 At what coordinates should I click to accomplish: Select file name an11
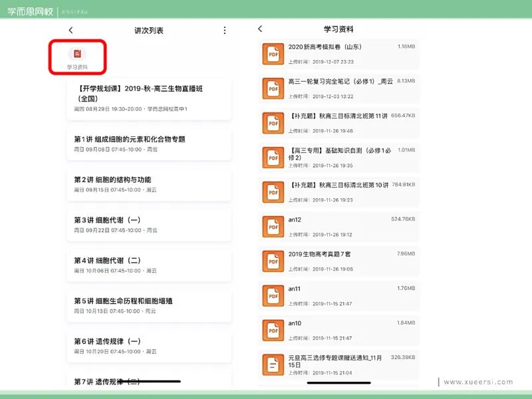294,289
